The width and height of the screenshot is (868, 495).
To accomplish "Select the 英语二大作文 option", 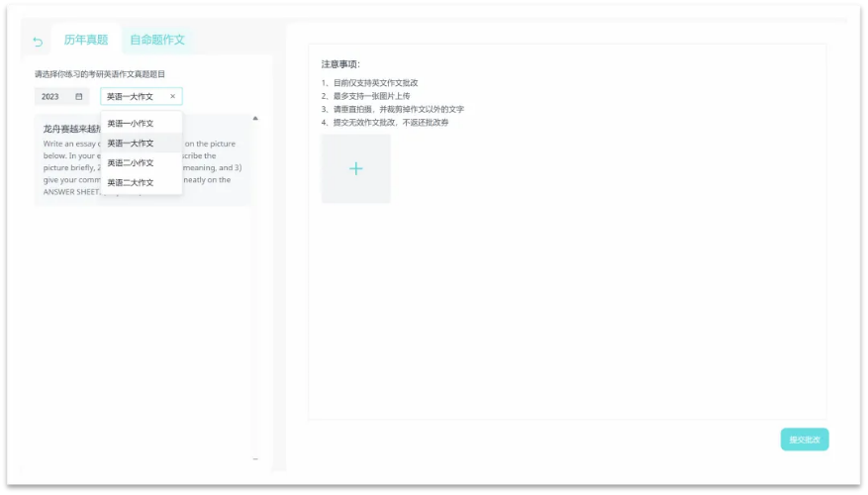I will click(131, 183).
